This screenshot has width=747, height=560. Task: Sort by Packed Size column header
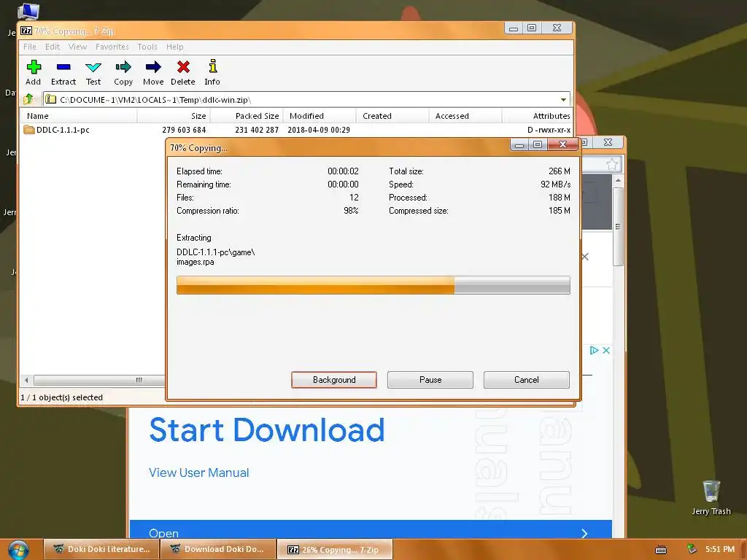point(247,116)
